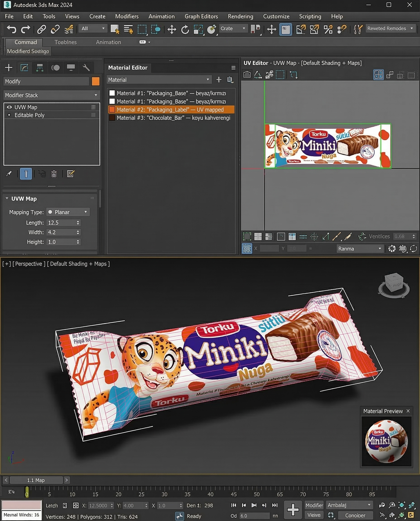Select the Move tool in main toolbar
Image resolution: width=420 pixels, height=521 pixels.
172,29
